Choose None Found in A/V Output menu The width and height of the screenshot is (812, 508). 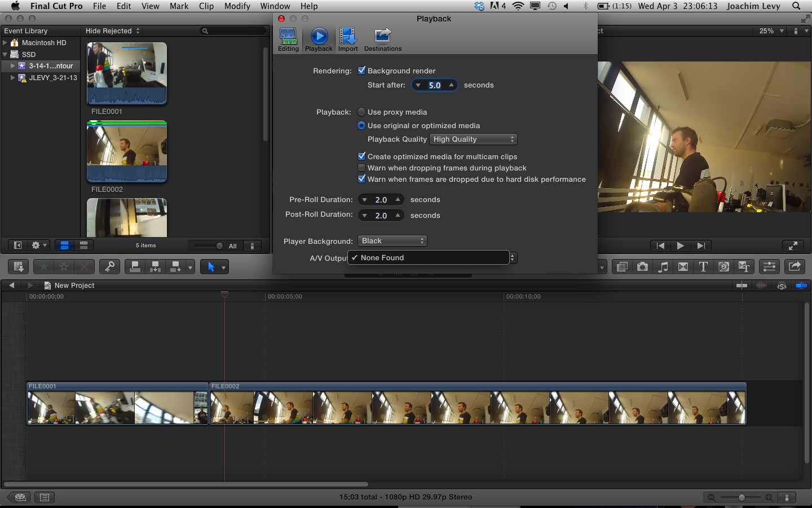[429, 258]
